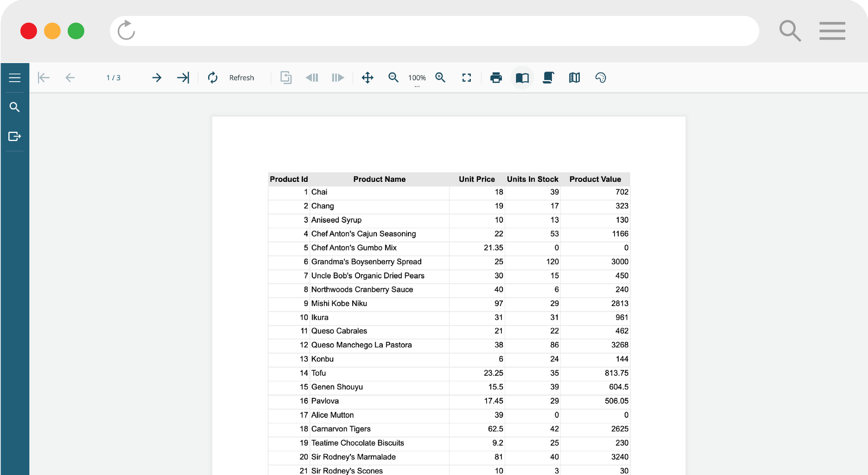
Task: Click the Aniseed Syrup cell
Action: click(x=380, y=220)
